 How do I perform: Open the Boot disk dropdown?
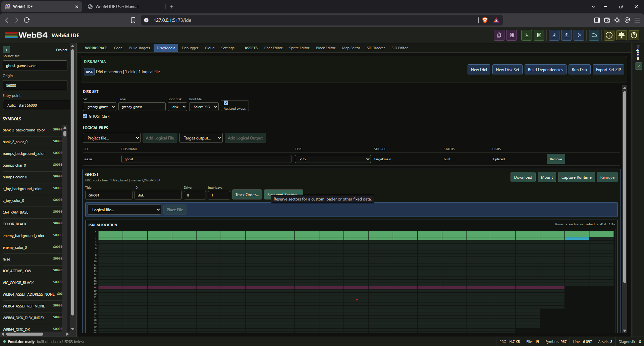(177, 107)
